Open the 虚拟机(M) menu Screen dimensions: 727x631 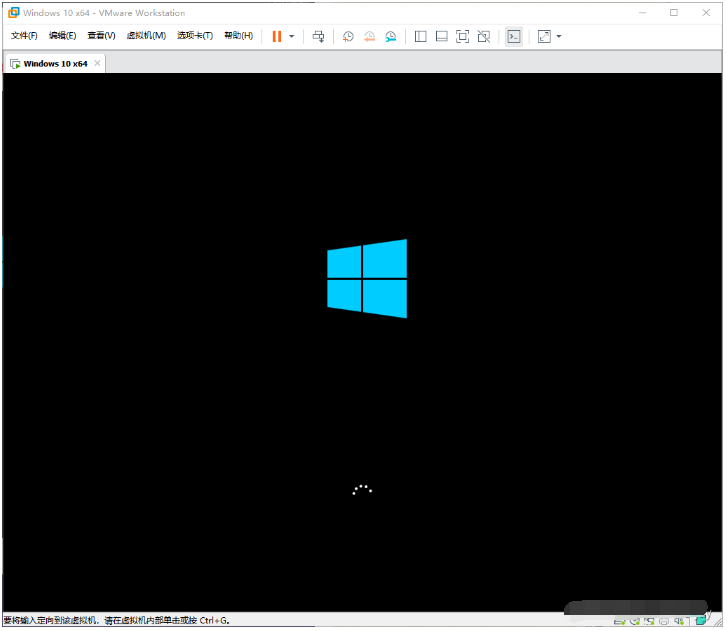(146, 36)
